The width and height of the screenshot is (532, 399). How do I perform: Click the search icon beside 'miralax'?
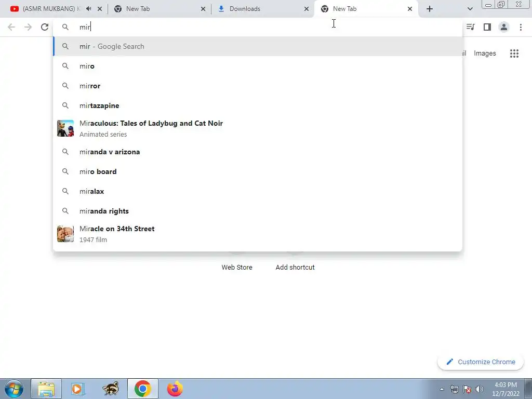click(x=65, y=191)
